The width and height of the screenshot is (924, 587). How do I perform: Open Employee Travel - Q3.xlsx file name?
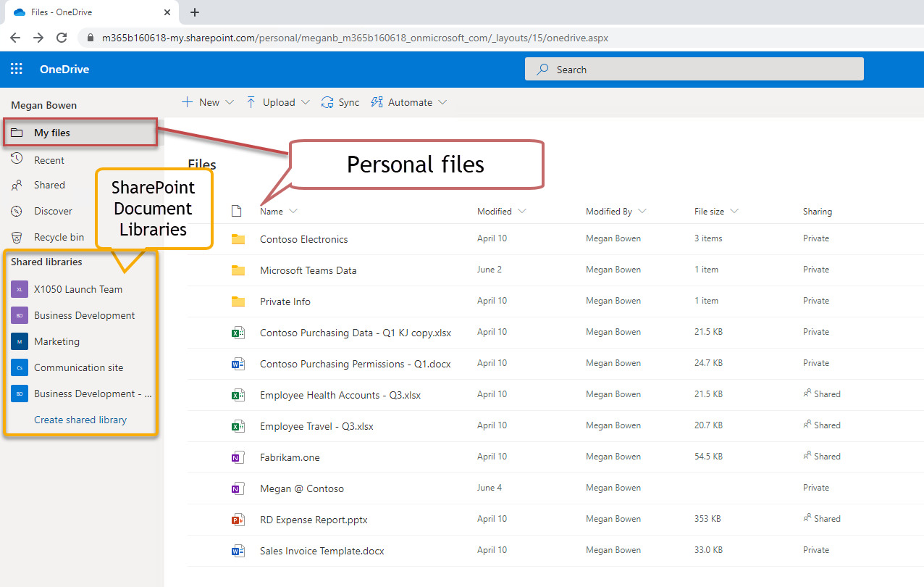[x=316, y=426]
